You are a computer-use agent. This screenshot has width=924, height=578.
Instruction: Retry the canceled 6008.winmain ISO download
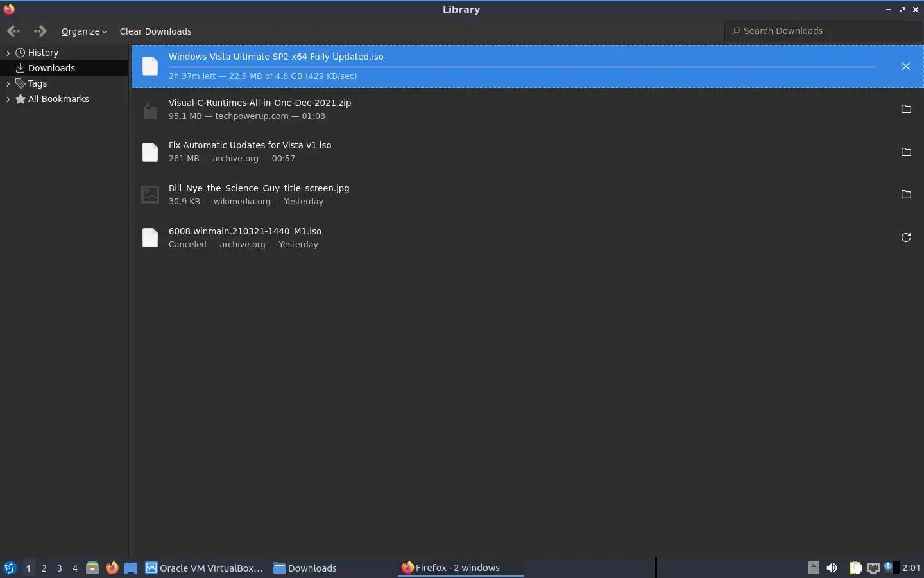(905, 238)
